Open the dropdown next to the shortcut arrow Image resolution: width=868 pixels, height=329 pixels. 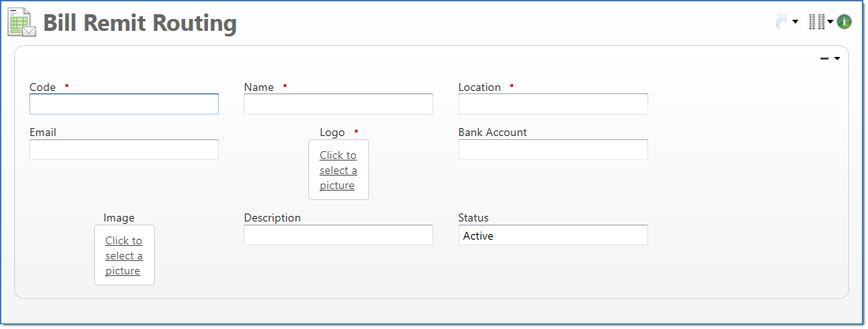pyautogui.click(x=795, y=22)
